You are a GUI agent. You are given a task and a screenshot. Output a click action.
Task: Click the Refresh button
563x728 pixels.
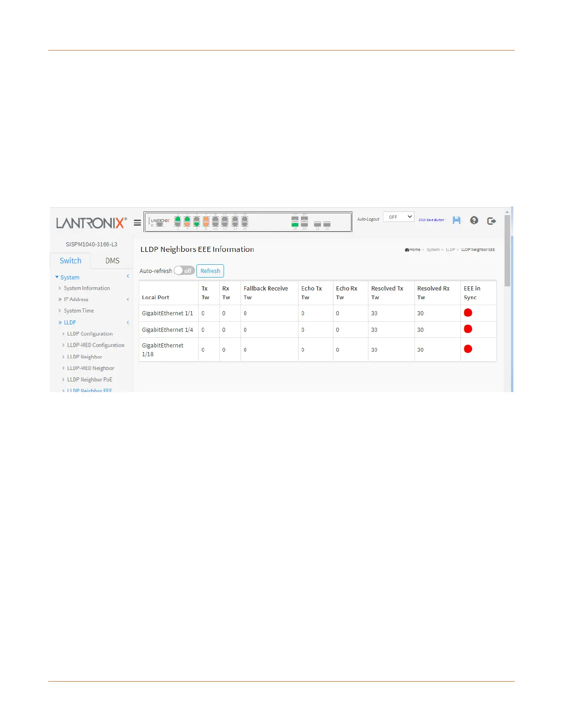pyautogui.click(x=210, y=271)
